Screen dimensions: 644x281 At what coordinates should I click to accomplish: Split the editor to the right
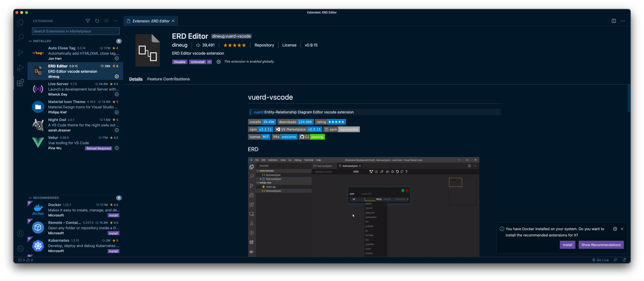coord(614,21)
